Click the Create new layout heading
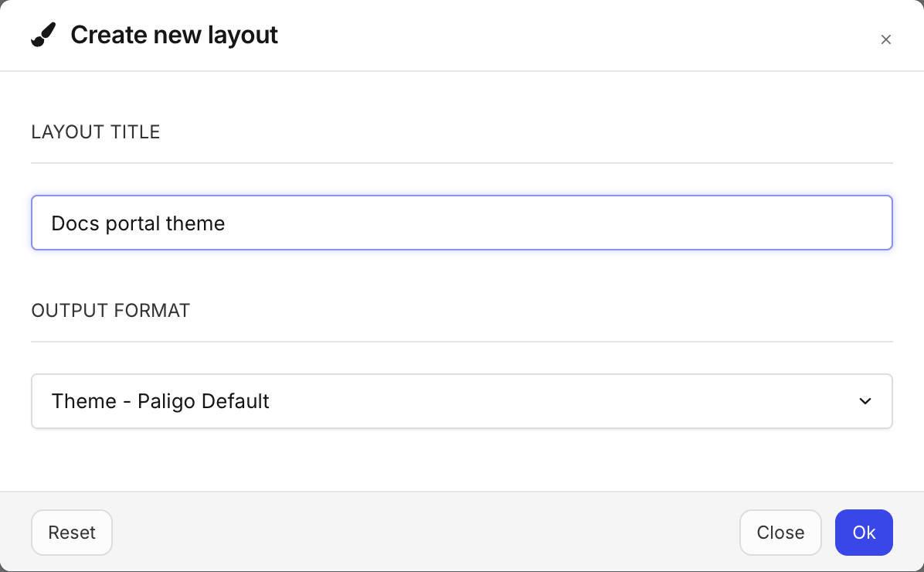This screenshot has width=924, height=572. [x=175, y=35]
